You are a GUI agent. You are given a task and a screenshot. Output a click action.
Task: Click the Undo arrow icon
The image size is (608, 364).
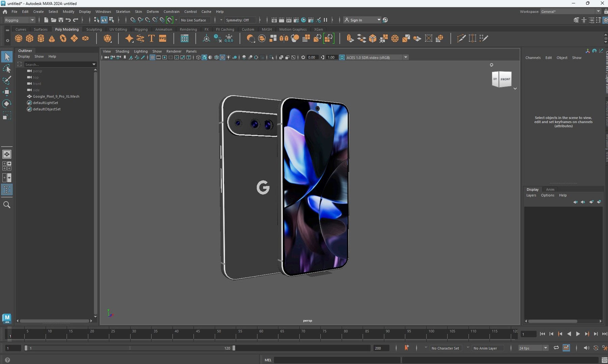pyautogui.click(x=68, y=20)
